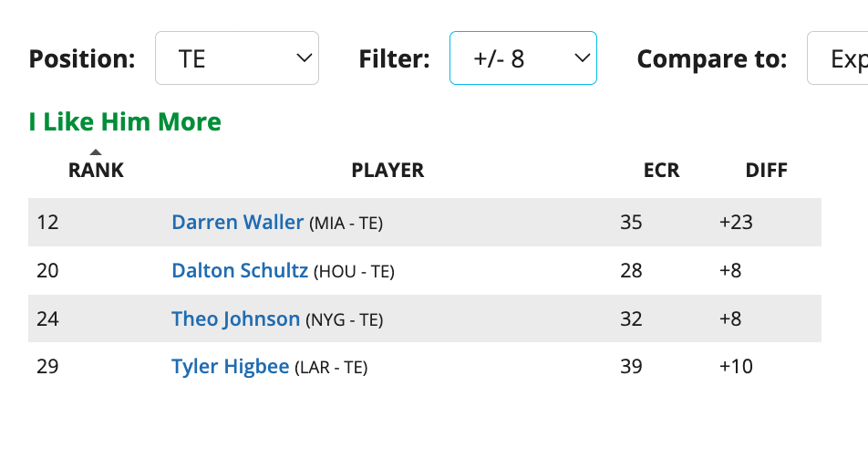Open Darren Waller player link
The height and width of the screenshot is (449, 868).
237,222
